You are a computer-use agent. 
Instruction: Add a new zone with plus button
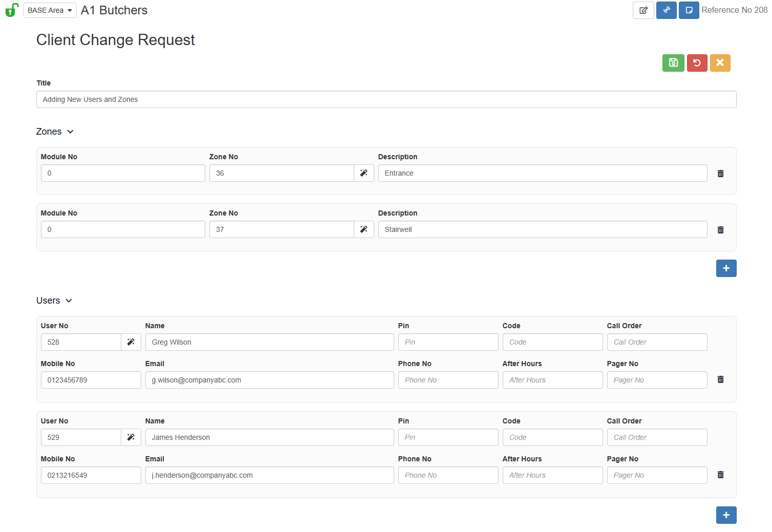tap(726, 268)
